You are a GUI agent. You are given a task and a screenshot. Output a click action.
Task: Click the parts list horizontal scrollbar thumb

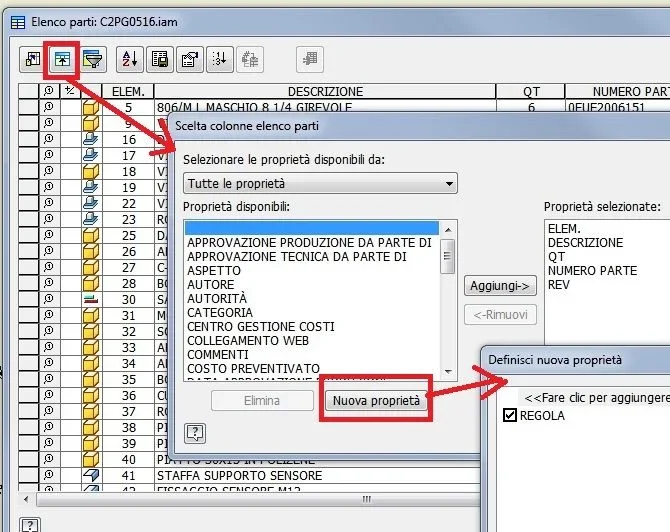coord(259,499)
